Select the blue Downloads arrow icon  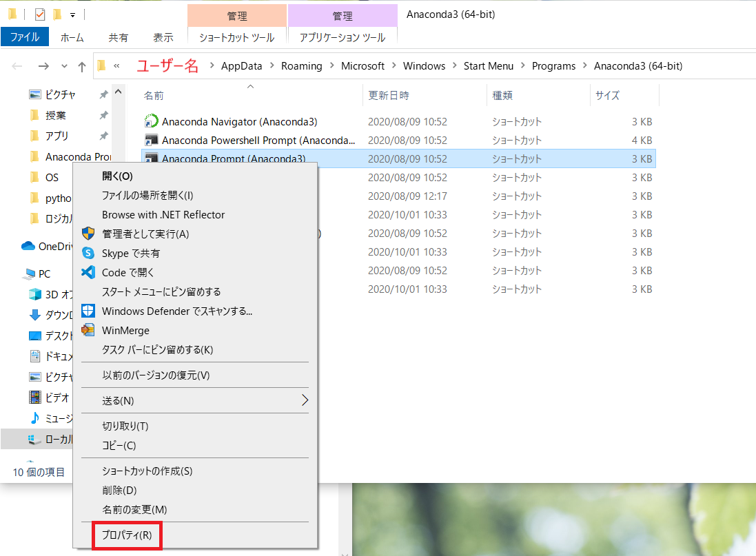[x=35, y=315]
